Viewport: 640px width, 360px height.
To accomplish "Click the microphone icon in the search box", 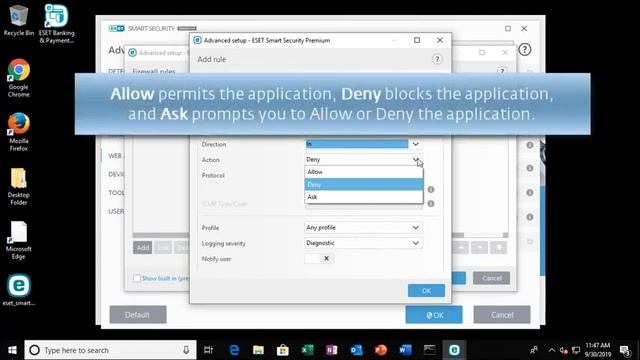I will pyautogui.click(x=186, y=350).
